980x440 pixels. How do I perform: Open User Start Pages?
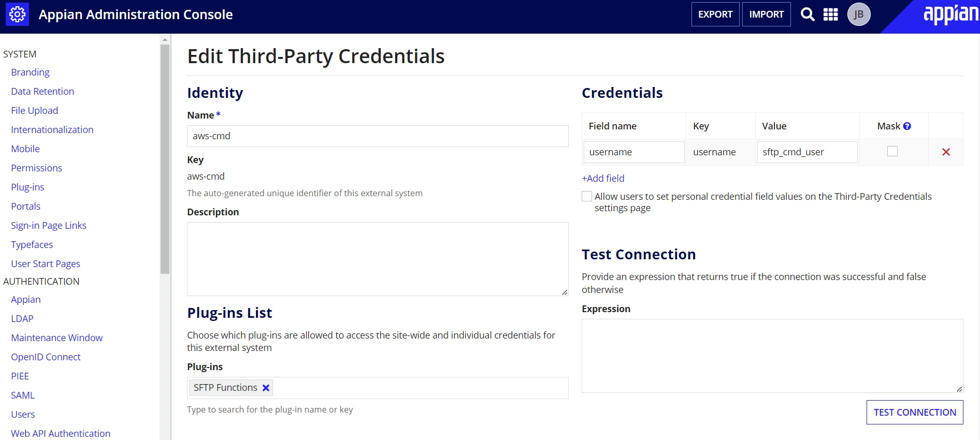46,264
